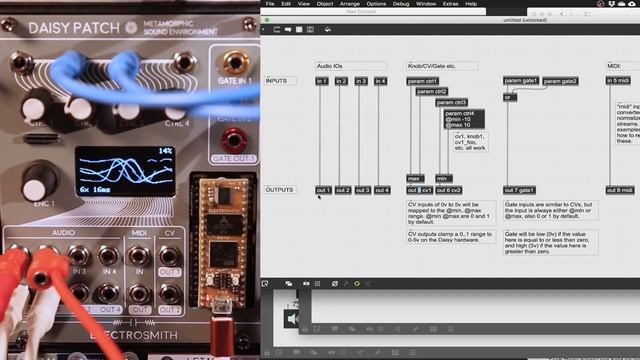
Task: Click the Dropbox icon in macOS menu bar
Action: click(x=611, y=4)
